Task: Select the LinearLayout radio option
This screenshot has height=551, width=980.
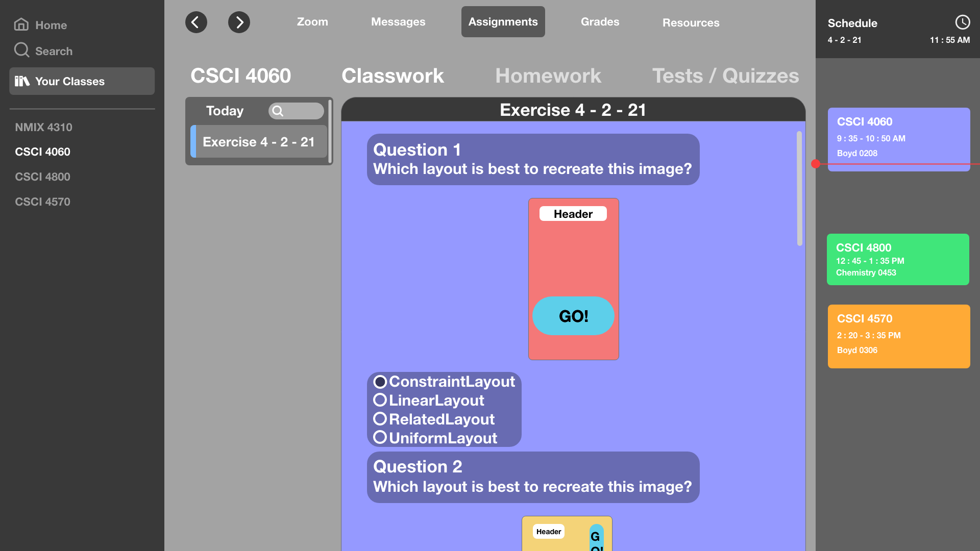Action: (380, 400)
